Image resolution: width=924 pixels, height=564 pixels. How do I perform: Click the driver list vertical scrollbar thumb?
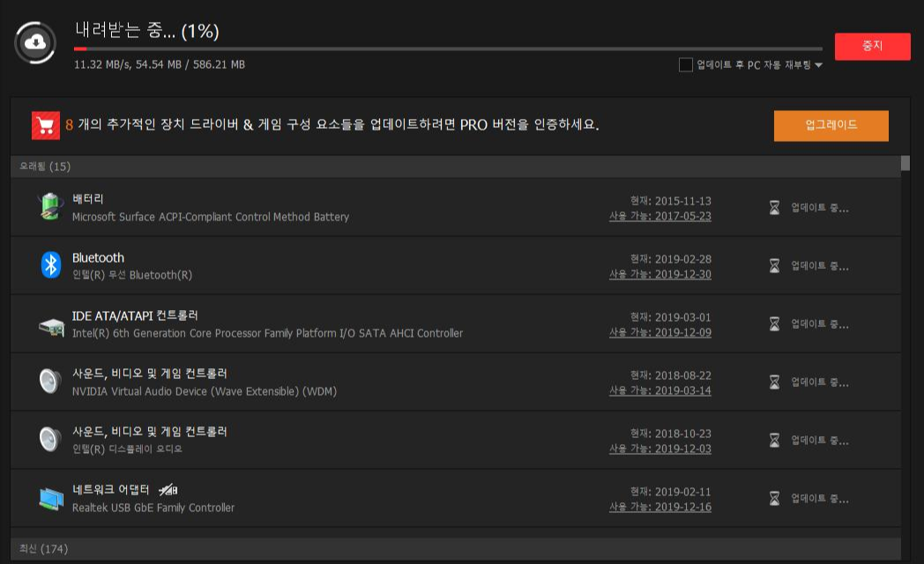pyautogui.click(x=905, y=163)
